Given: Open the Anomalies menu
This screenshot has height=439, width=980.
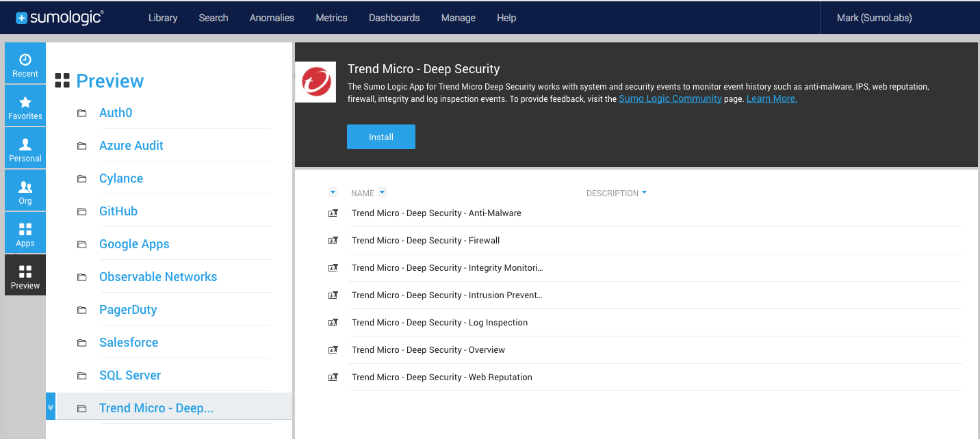Looking at the screenshot, I should tap(272, 18).
